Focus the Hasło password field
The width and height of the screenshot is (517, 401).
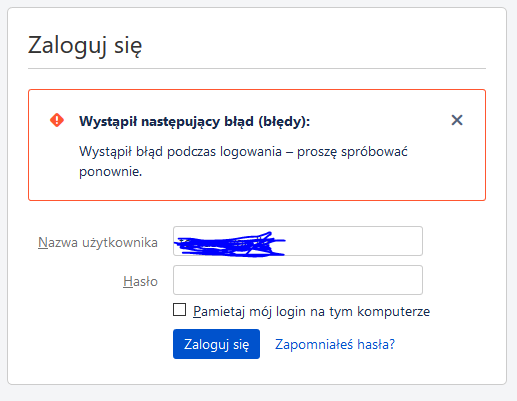point(298,280)
